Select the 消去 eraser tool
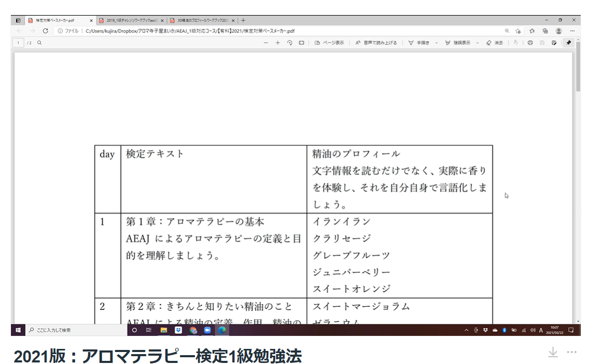 coord(494,43)
